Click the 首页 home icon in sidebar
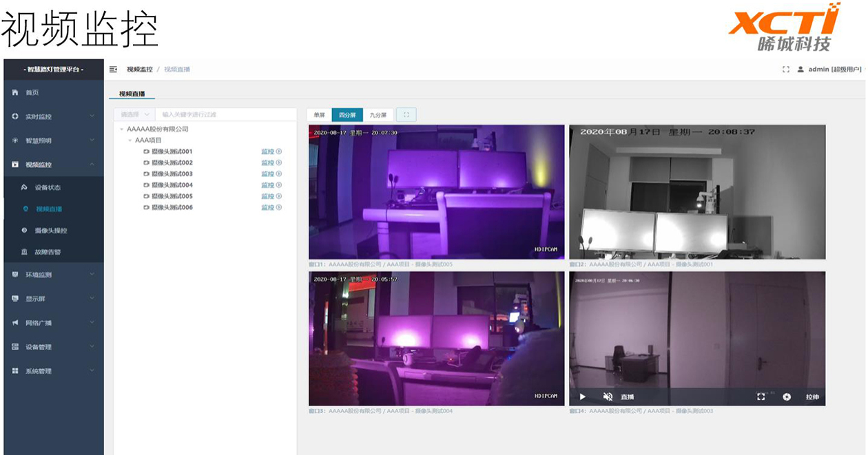The image size is (868, 455). coord(15,92)
